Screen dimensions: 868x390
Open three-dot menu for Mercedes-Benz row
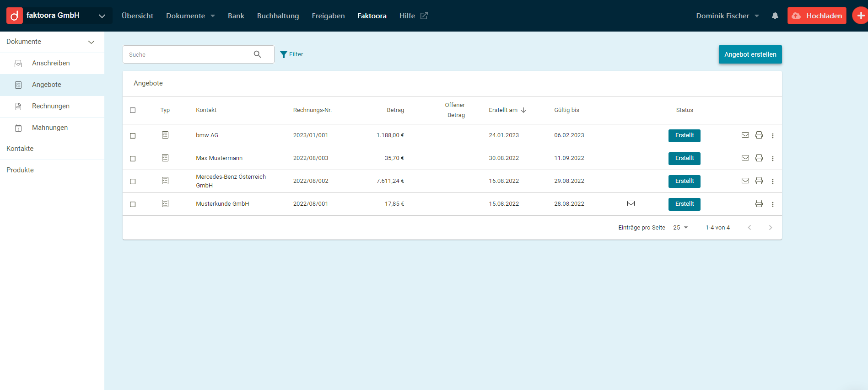(772, 182)
